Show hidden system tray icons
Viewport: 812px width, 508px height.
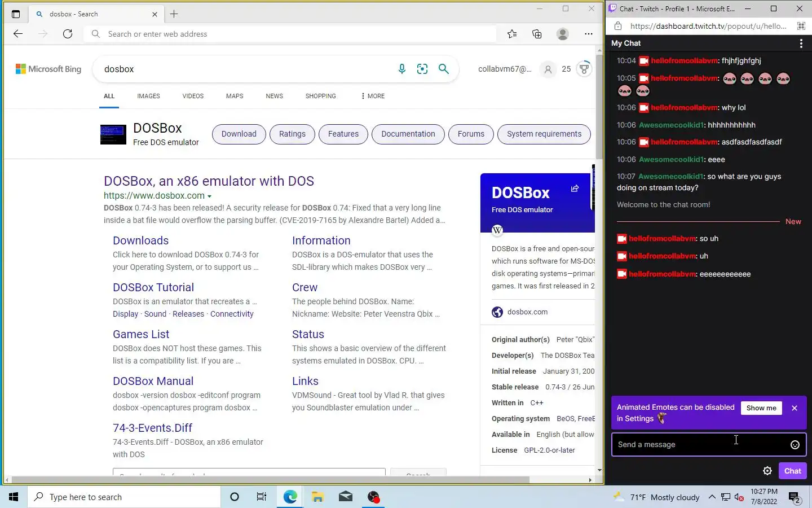[712, 497]
